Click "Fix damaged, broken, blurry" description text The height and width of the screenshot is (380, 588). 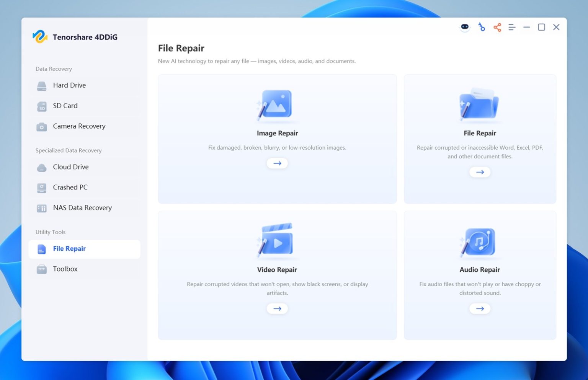(x=277, y=148)
